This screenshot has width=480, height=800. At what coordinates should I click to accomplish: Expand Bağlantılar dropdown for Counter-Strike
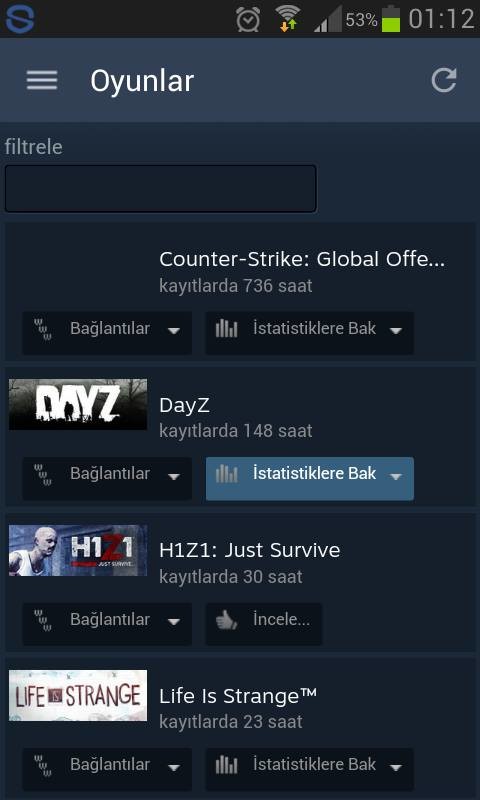tap(107, 333)
